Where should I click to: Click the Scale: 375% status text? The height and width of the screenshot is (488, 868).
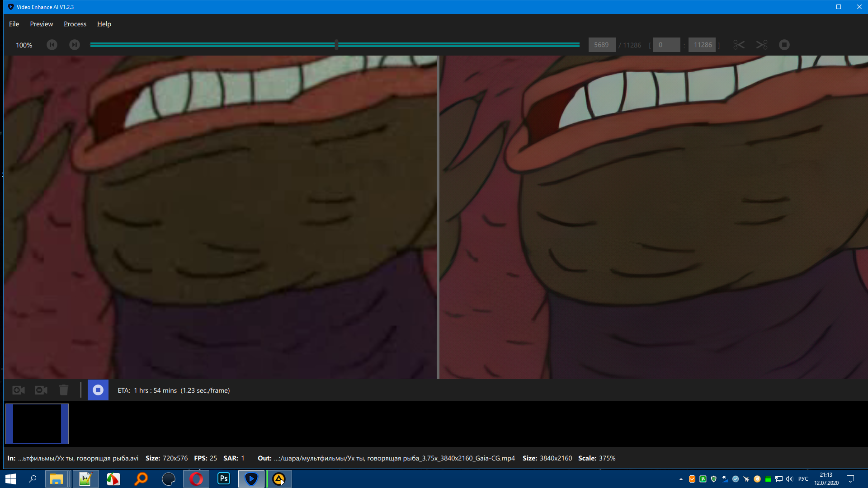597,458
